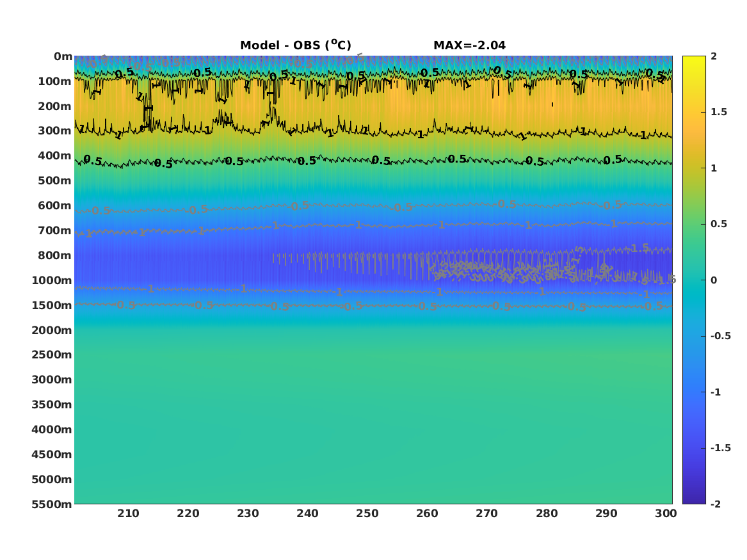Click the '100m' depth axis label
747x560 pixels.
[55, 81]
